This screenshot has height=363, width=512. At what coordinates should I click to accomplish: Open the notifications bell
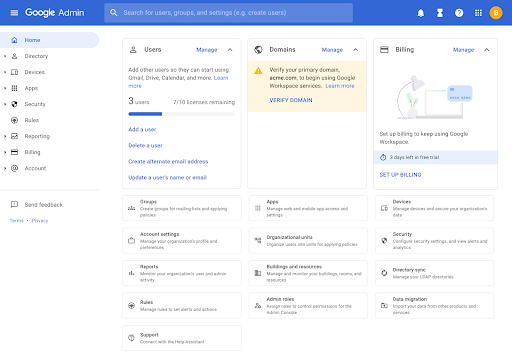click(x=421, y=13)
